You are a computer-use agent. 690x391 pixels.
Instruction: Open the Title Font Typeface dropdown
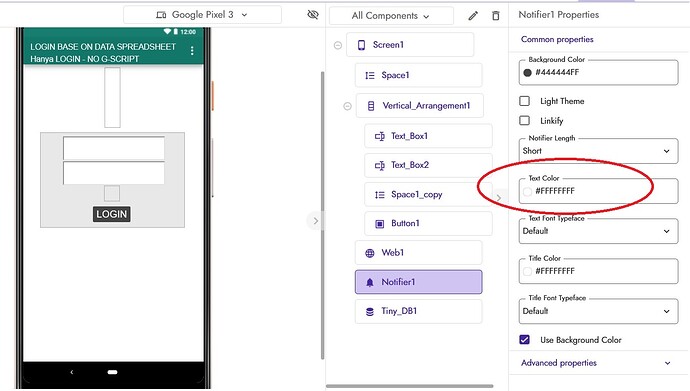click(598, 311)
